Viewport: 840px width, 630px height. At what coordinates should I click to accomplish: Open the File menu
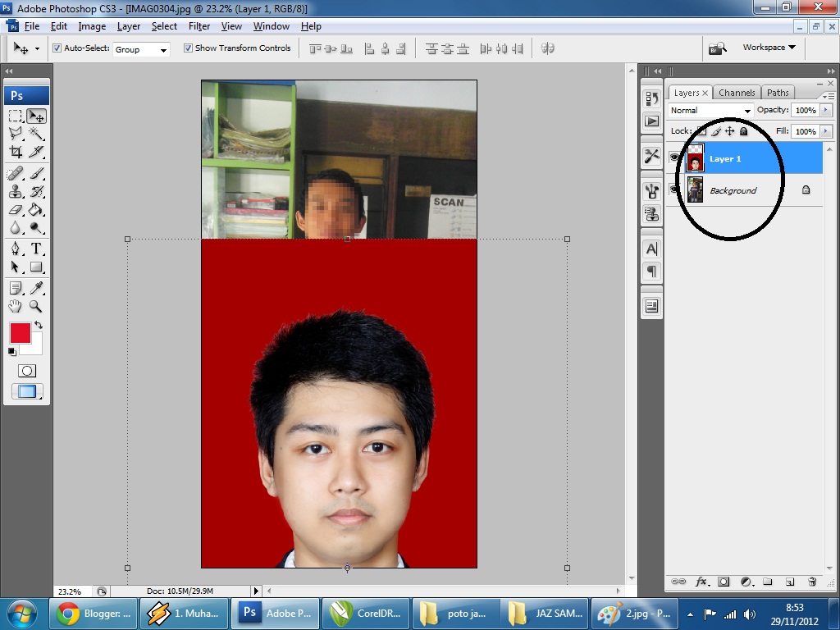coord(32,26)
